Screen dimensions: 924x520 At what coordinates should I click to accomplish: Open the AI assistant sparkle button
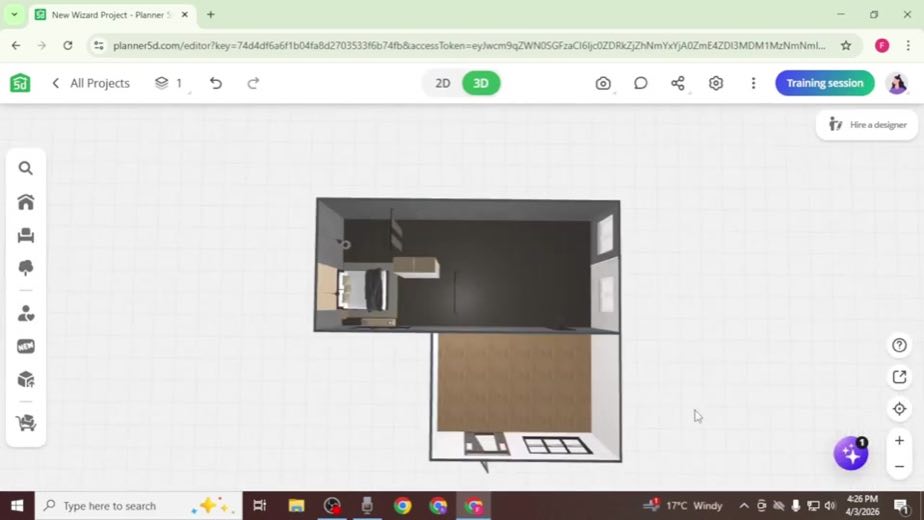click(x=851, y=453)
